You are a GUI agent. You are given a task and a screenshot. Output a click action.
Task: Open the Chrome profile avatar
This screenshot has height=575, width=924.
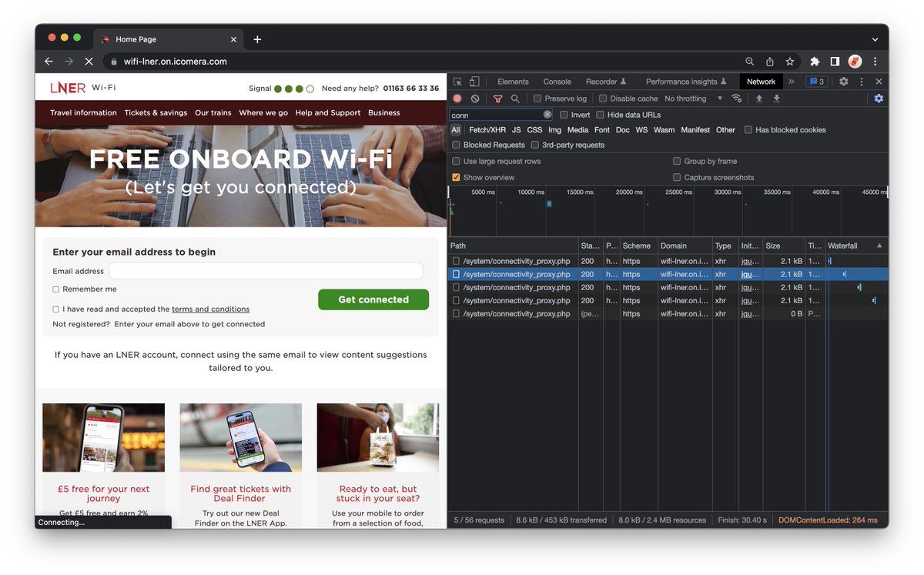(855, 62)
